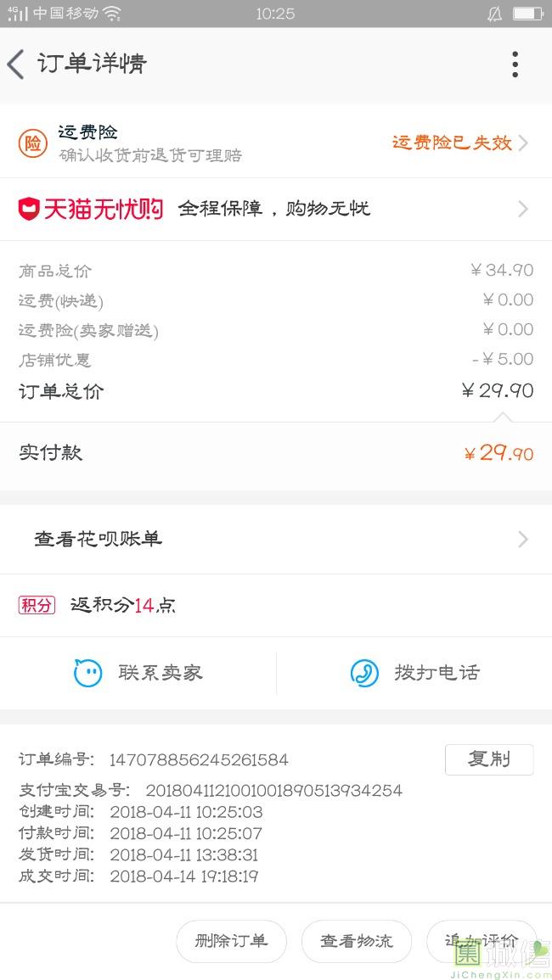
Task: Tap the 追加评价 button
Action: click(x=482, y=941)
